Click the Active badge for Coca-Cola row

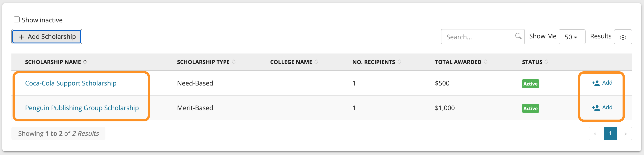click(x=530, y=84)
